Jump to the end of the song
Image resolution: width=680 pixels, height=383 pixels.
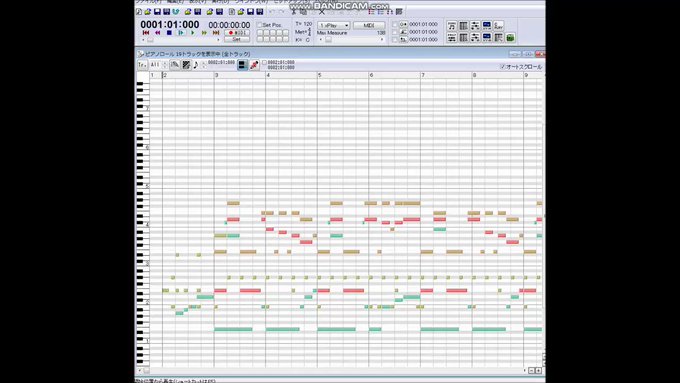(216, 33)
